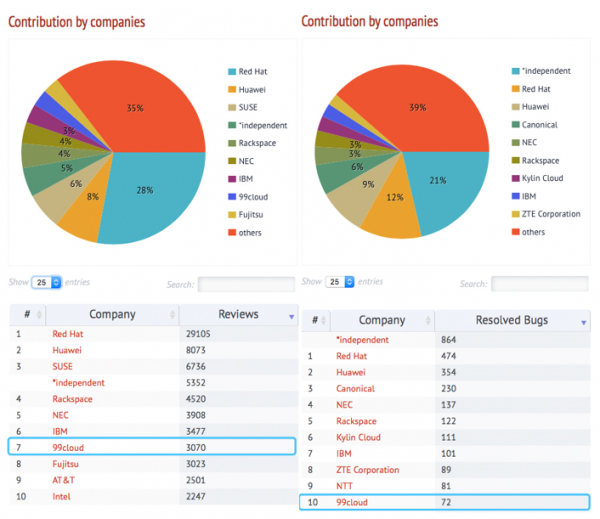Open Canonical company link
Image resolution: width=600 pixels, height=519 pixels.
point(355,389)
